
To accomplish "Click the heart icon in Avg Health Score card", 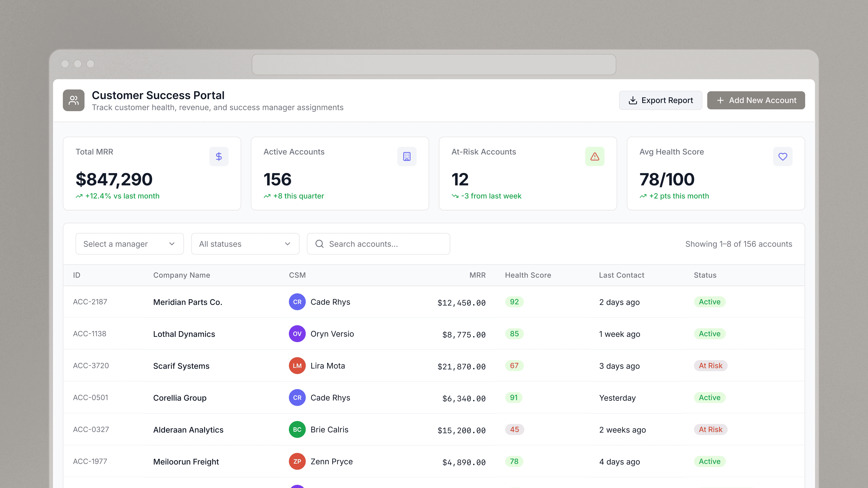I will point(783,156).
